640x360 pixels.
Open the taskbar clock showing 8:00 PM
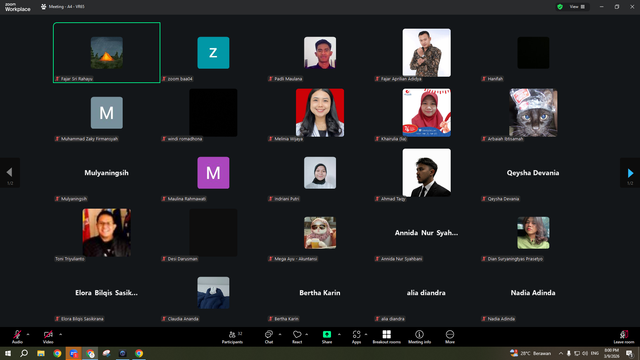(x=611, y=353)
